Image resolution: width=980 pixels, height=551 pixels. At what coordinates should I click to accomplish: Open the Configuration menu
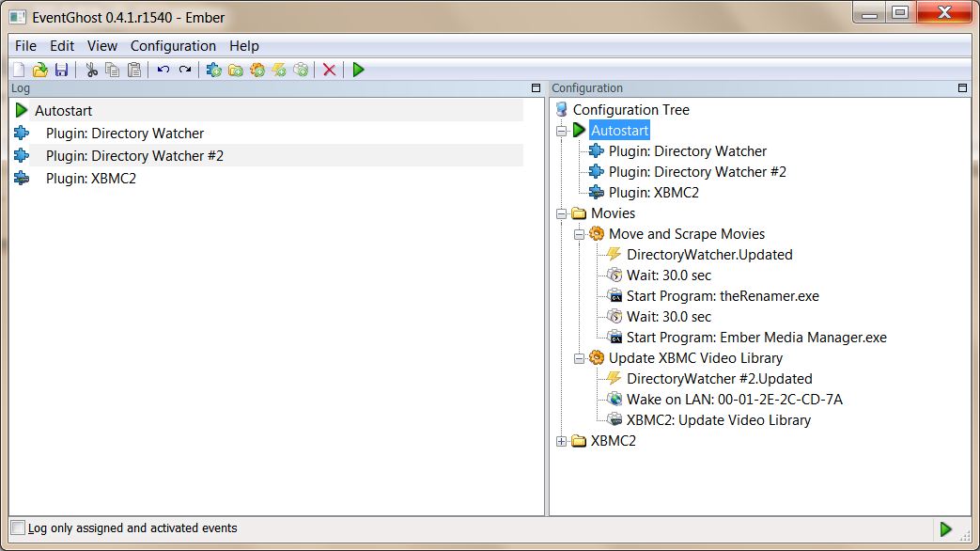pyautogui.click(x=173, y=46)
